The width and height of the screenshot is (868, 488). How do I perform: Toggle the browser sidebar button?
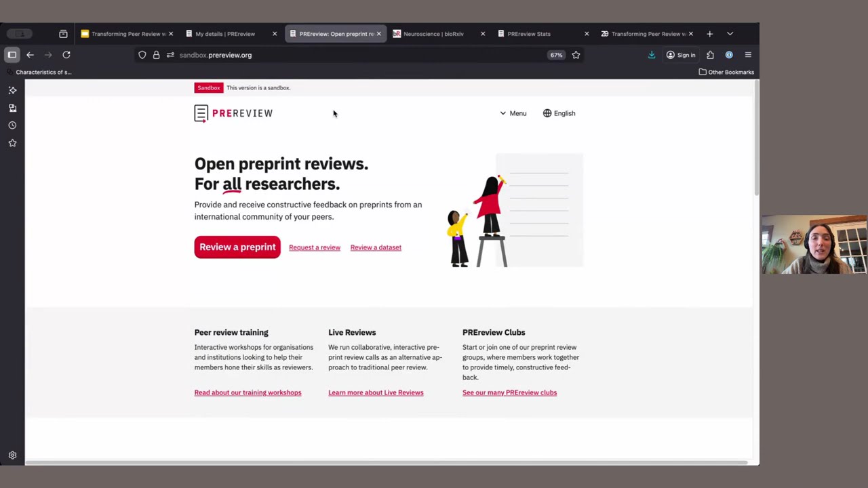point(12,55)
